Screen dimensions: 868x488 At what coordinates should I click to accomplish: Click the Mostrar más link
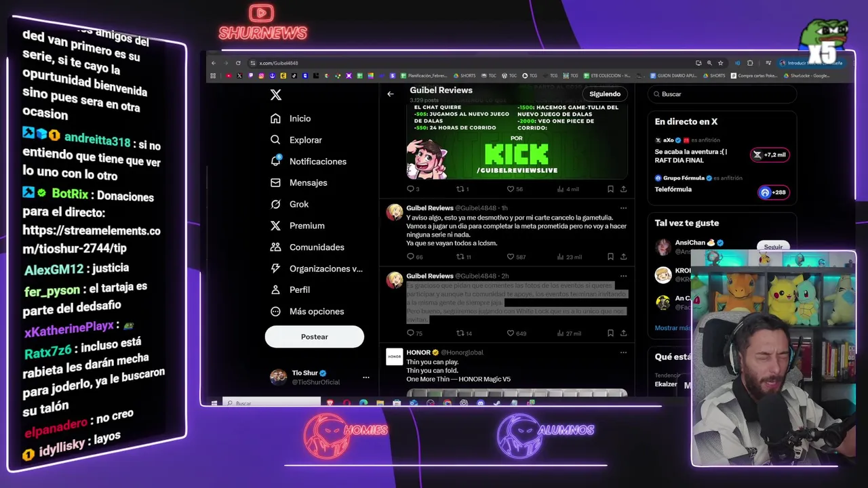[672, 328]
